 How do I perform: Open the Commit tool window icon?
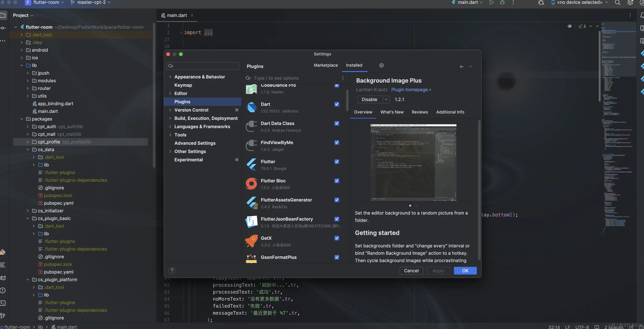3,28
